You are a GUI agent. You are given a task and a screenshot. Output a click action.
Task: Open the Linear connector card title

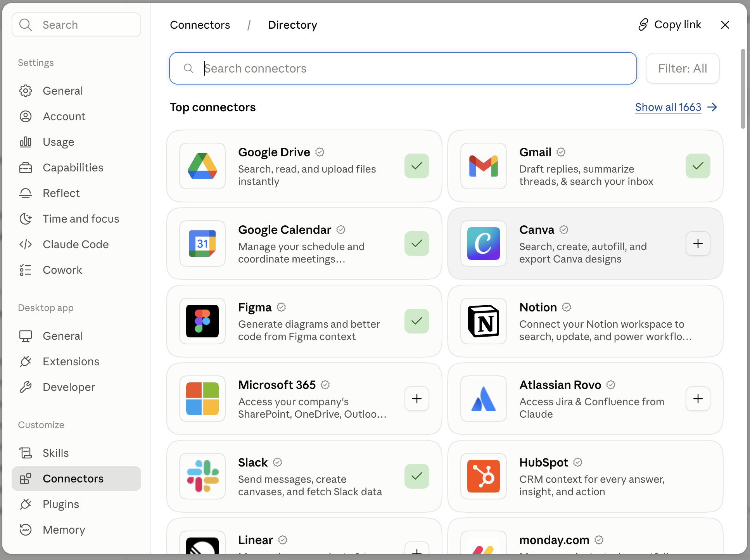pos(256,540)
